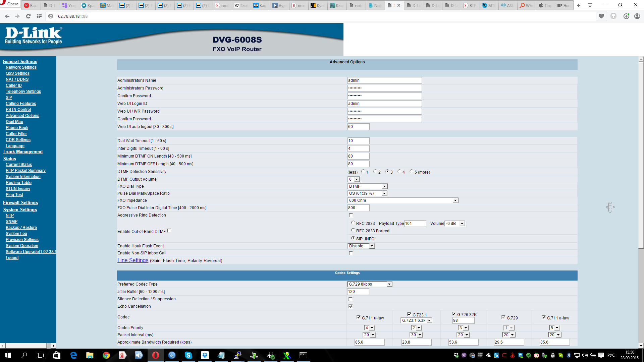This screenshot has width=644, height=362.
Task: Launch Google Chrome from taskbar
Action: [x=106, y=355]
